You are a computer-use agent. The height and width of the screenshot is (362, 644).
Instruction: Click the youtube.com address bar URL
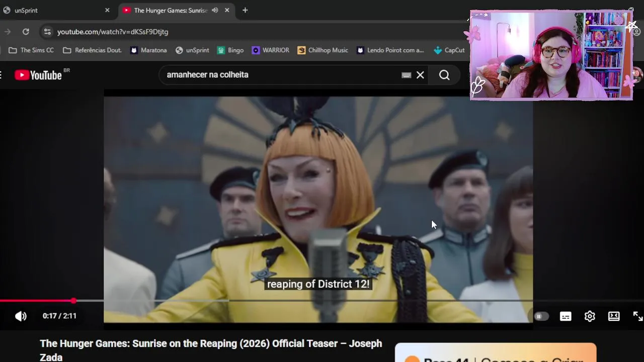[113, 32]
